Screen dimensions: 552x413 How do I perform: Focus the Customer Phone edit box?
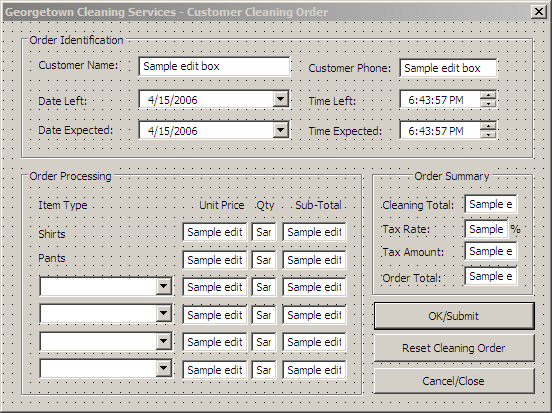pyautogui.click(x=448, y=68)
